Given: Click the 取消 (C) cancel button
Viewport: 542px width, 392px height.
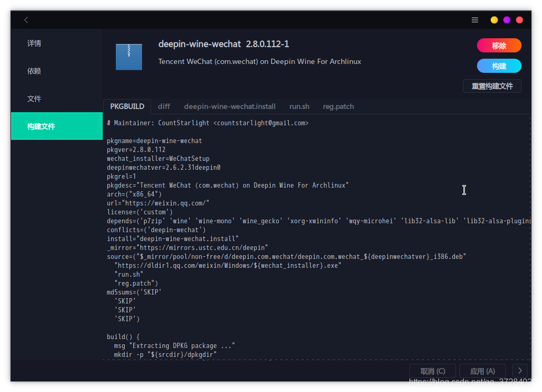Looking at the screenshot, I should (x=432, y=371).
